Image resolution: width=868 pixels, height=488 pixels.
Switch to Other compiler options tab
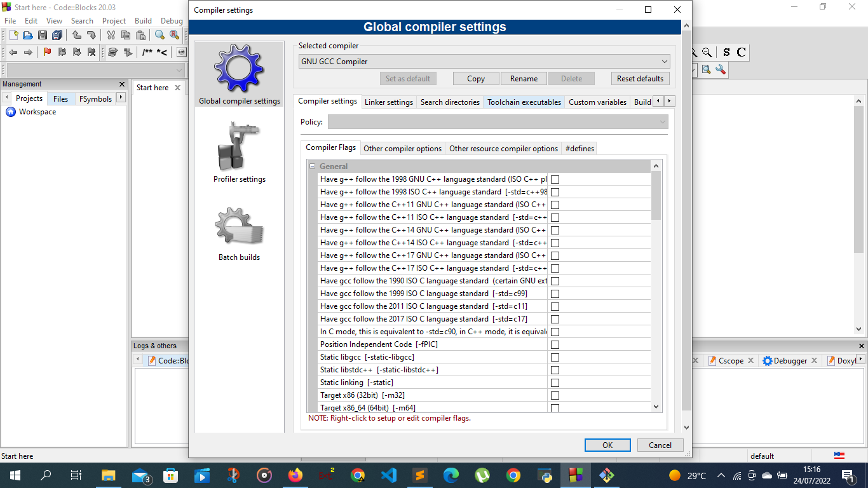click(402, 148)
